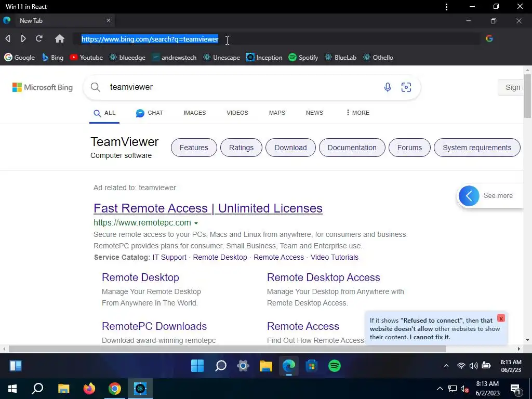
Task: Click the Features pill button
Action: [x=194, y=148]
